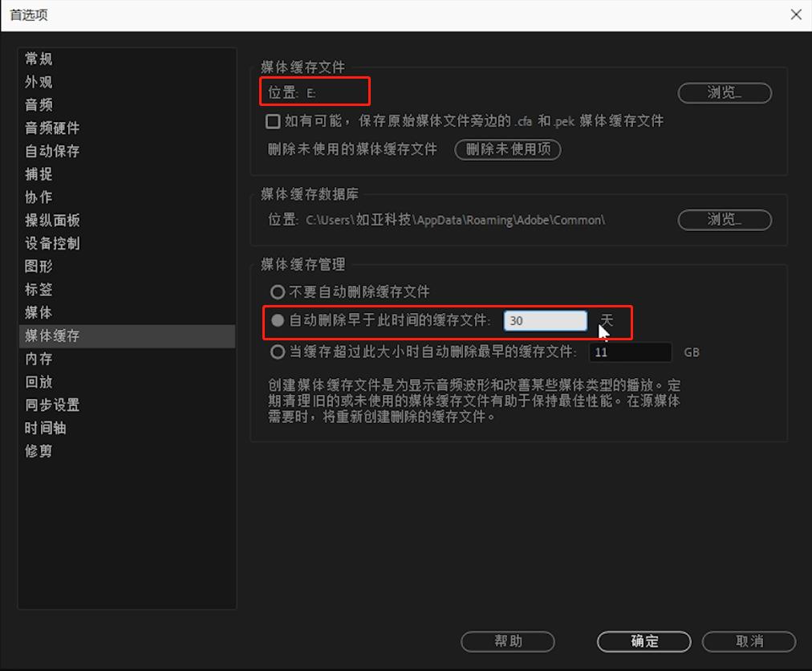Select the 内存 preferences page
The image size is (812, 671).
37,359
